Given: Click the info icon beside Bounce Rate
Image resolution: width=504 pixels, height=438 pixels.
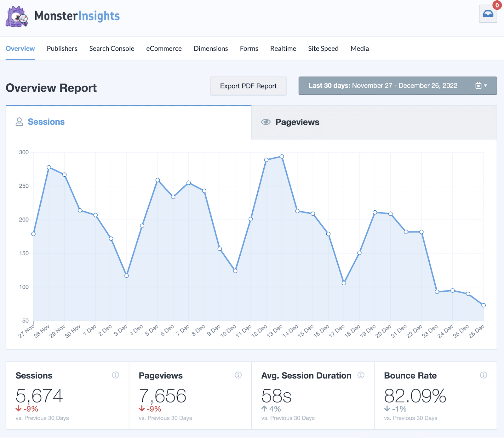Looking at the screenshot, I should (484, 375).
